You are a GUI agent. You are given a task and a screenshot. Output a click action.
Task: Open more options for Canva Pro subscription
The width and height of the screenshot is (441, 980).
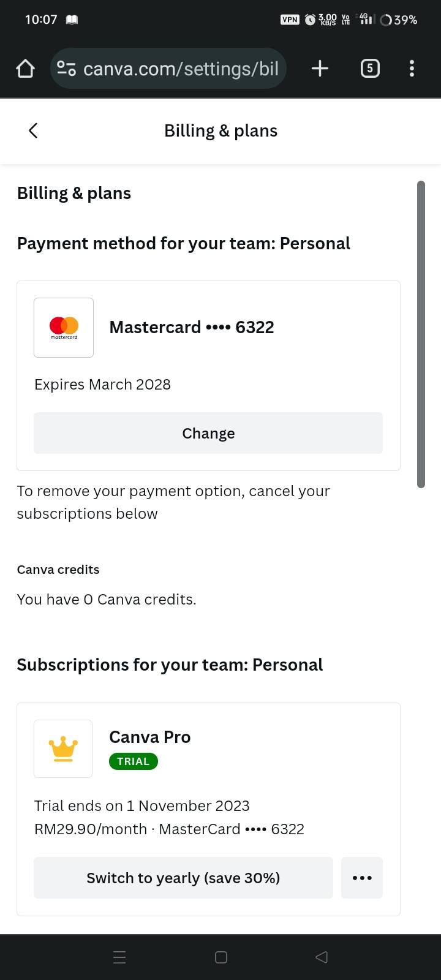(362, 878)
